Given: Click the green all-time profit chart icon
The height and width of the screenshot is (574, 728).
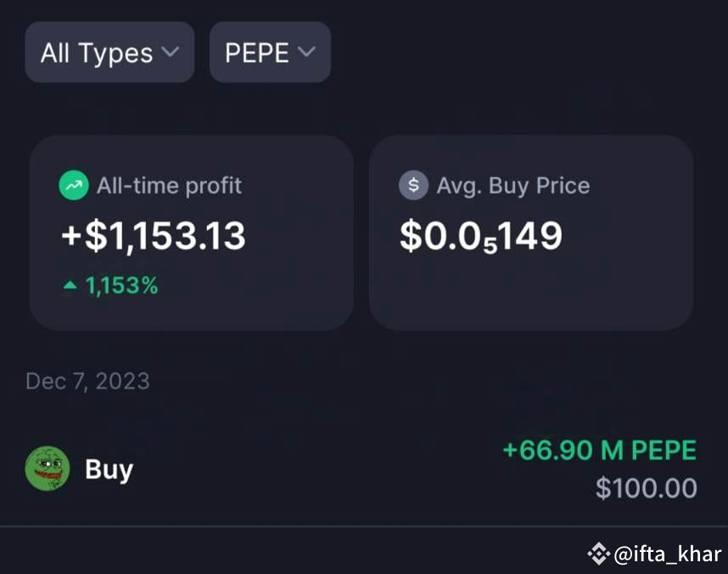Looking at the screenshot, I should point(74,185).
